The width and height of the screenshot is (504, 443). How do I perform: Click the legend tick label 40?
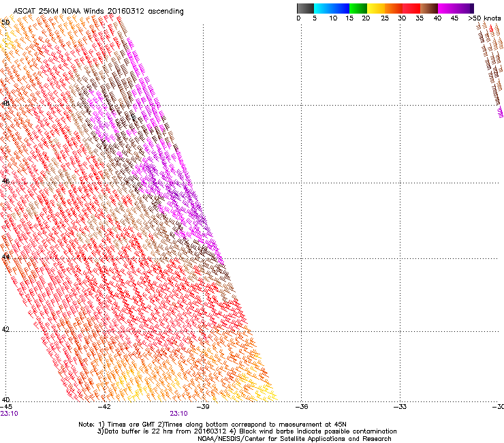tap(437, 18)
